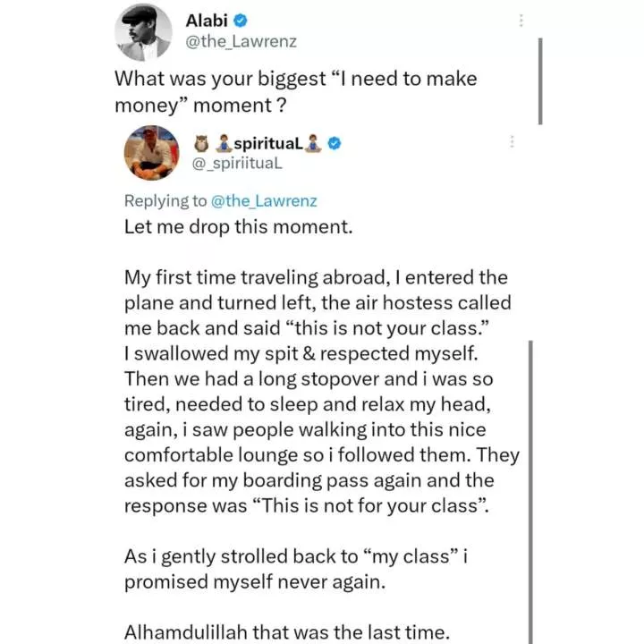Click the meditating emoji before spirituaL name
The image size is (644, 644).
tap(224, 143)
